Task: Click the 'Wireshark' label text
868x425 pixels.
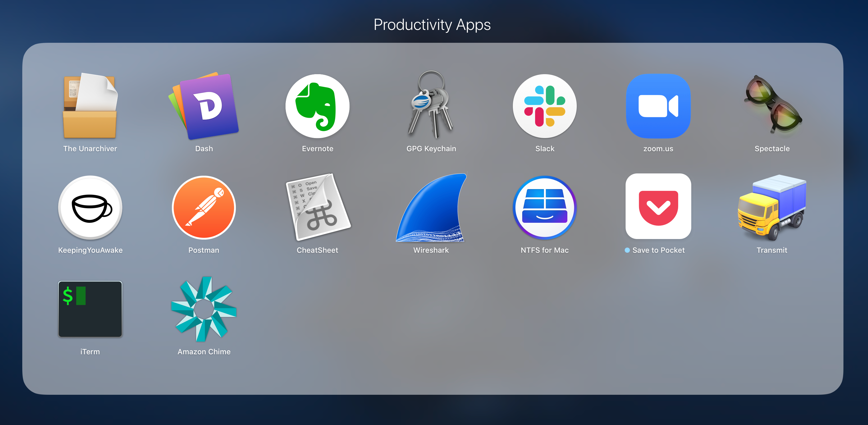Action: click(x=431, y=250)
